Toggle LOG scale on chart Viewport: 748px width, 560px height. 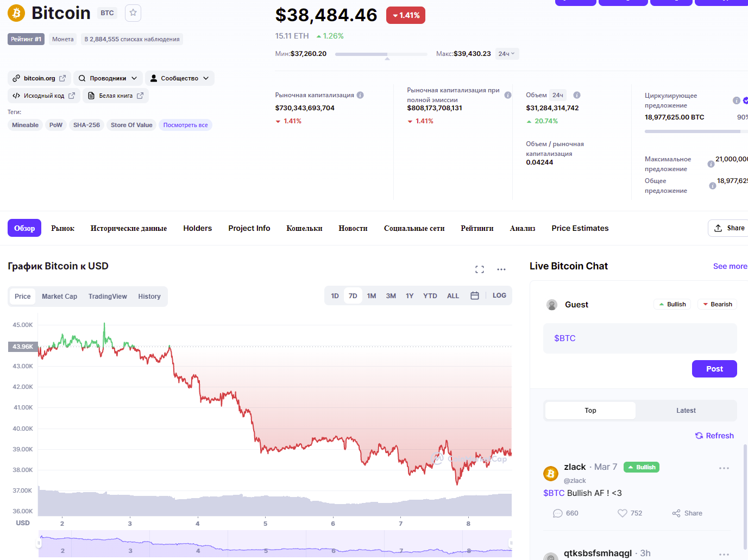(x=499, y=295)
